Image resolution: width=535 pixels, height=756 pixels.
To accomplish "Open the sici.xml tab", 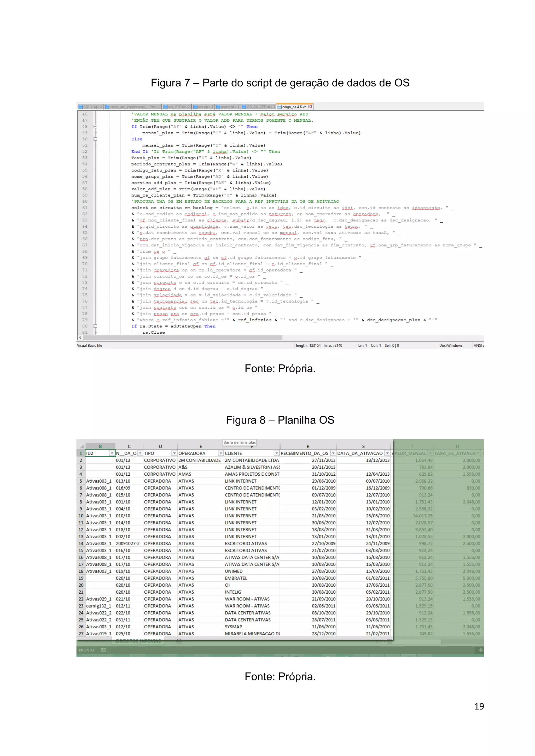I will point(203,107).
